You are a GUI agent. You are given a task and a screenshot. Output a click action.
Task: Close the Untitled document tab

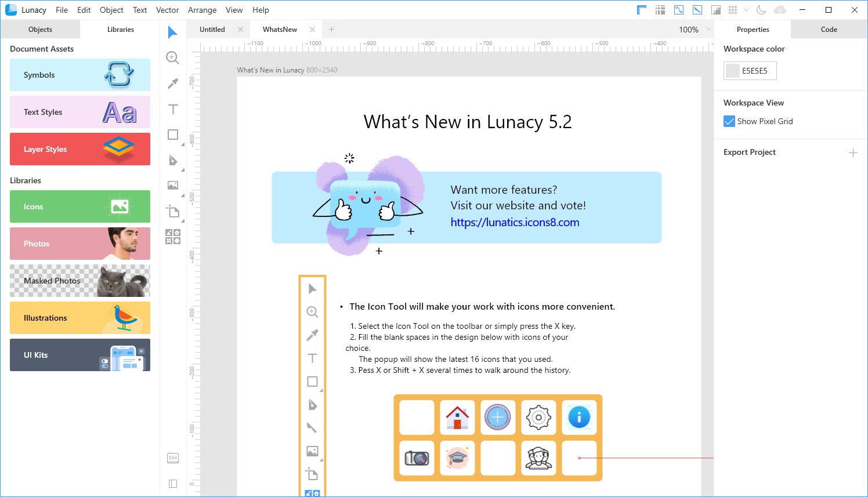click(x=240, y=30)
